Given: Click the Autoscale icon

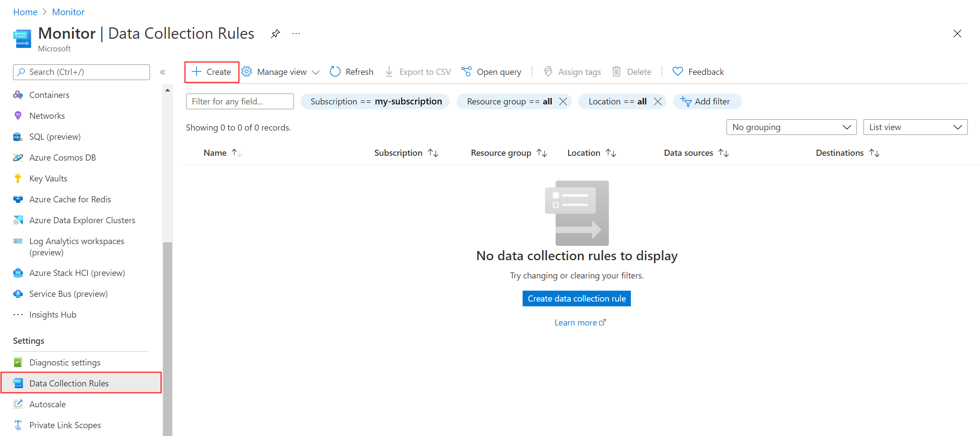Looking at the screenshot, I should point(18,404).
